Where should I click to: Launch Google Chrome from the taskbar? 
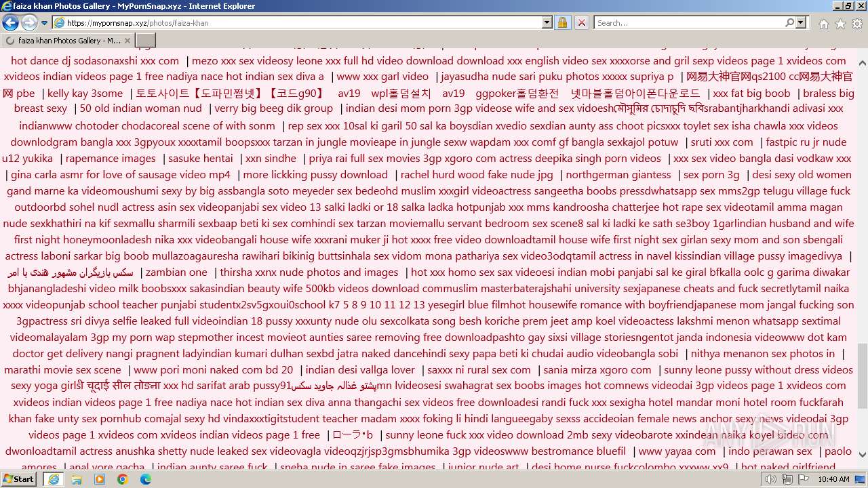point(123,479)
